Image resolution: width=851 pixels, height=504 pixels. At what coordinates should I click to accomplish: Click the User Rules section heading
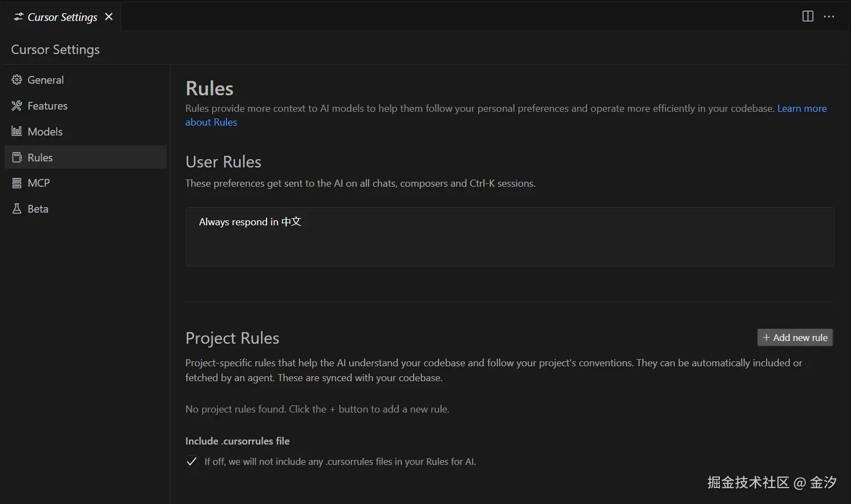(223, 162)
